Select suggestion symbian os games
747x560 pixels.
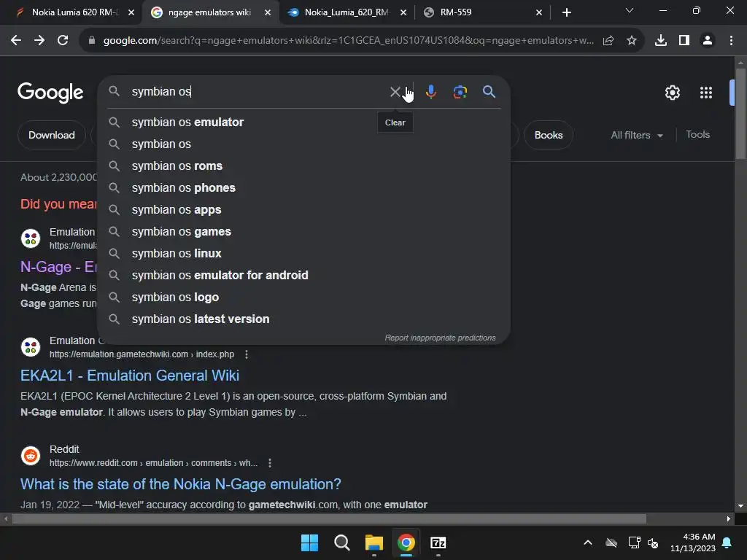303,232
